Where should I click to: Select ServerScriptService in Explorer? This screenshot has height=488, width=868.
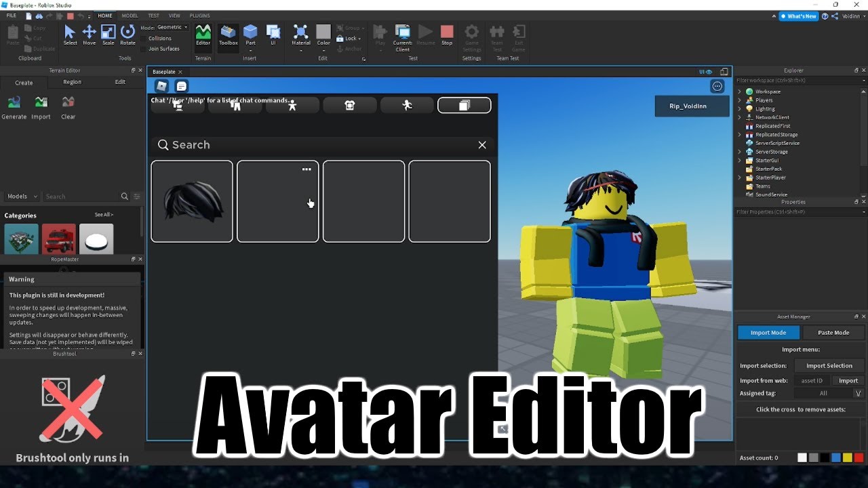click(777, 143)
